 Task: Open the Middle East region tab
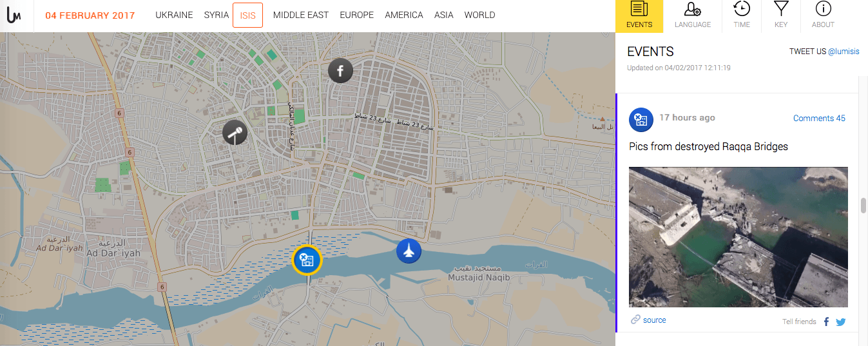301,15
